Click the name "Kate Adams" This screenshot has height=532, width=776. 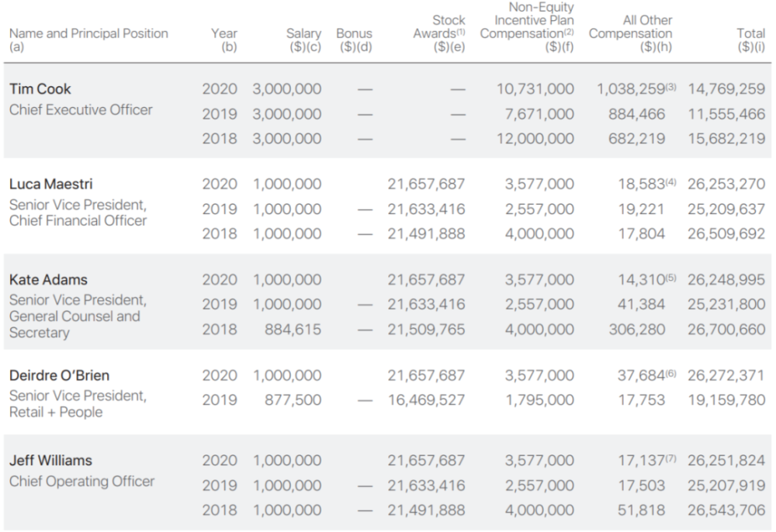point(48,280)
